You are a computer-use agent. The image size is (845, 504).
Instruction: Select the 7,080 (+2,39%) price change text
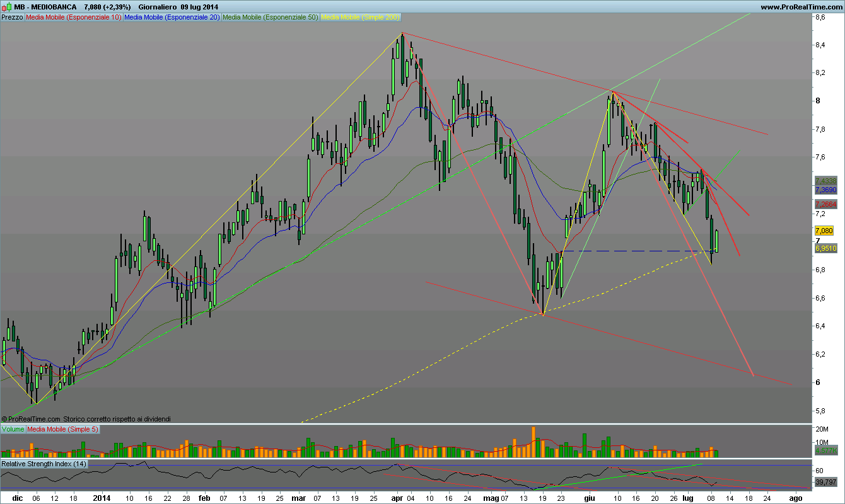tap(107, 7)
